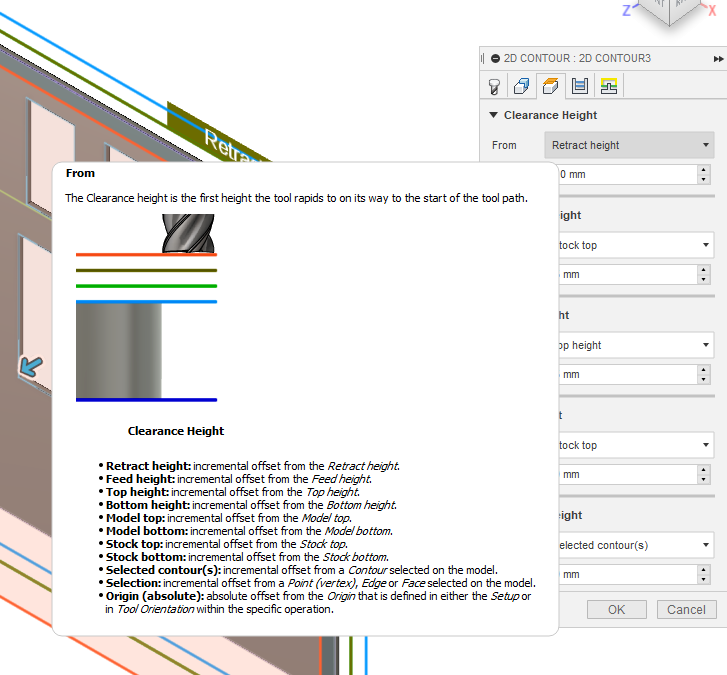Click the double-arrow expand icon in dialog header
The width and height of the screenshot is (727, 675).
[x=718, y=59]
